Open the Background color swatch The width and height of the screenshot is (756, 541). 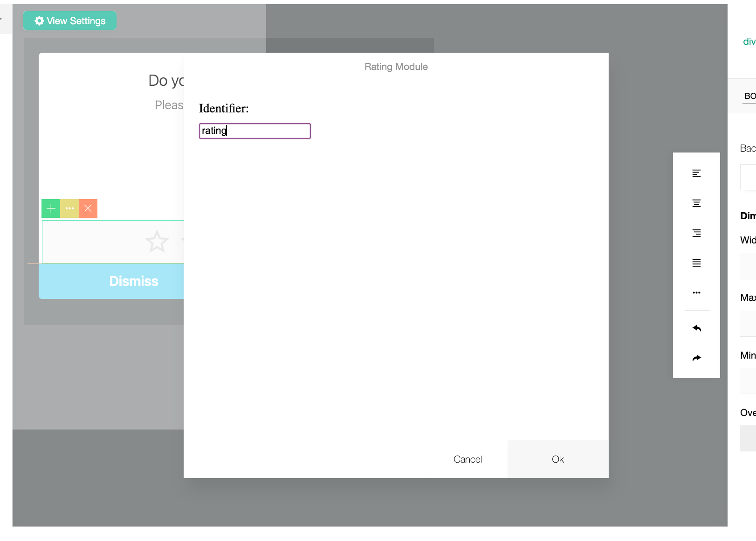click(748, 177)
